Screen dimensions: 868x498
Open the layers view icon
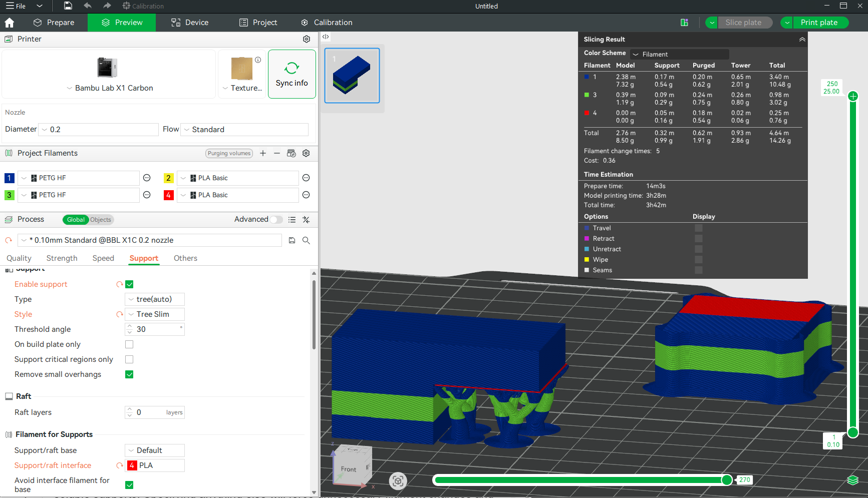(853, 480)
